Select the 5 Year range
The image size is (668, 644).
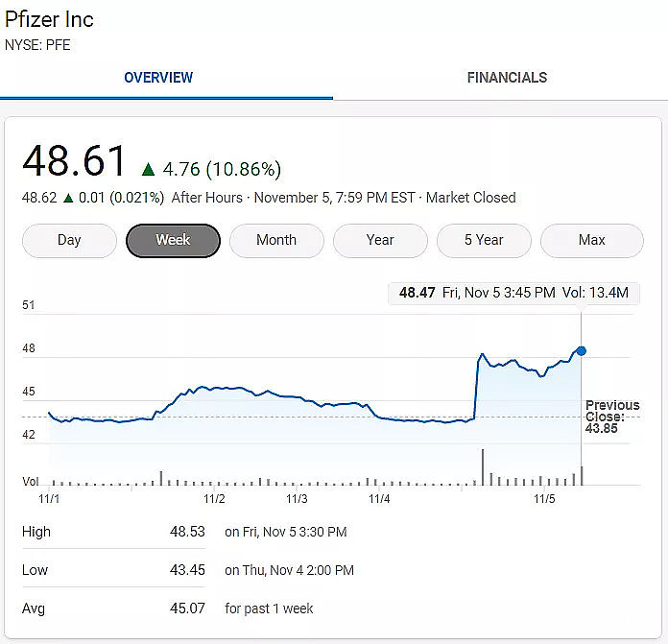[484, 240]
